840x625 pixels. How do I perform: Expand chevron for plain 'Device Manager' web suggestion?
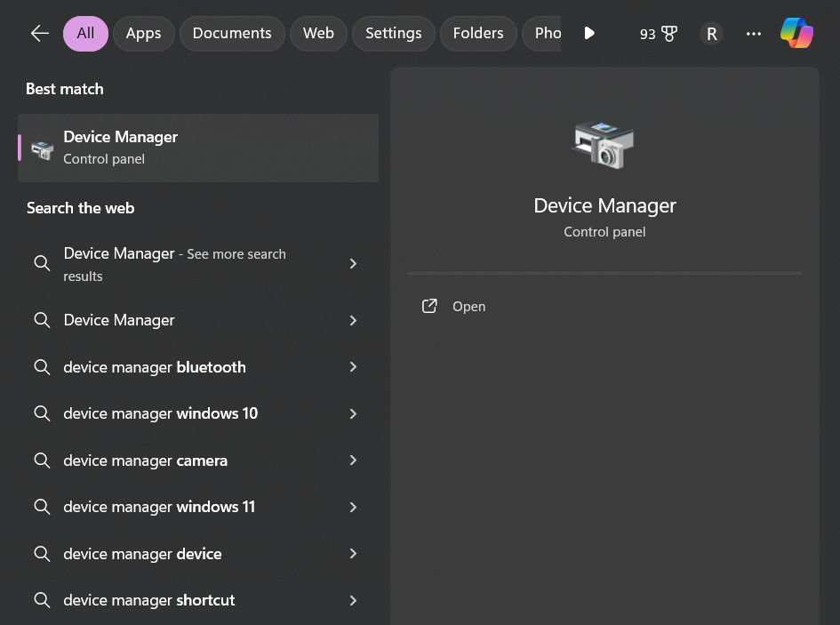coord(353,320)
